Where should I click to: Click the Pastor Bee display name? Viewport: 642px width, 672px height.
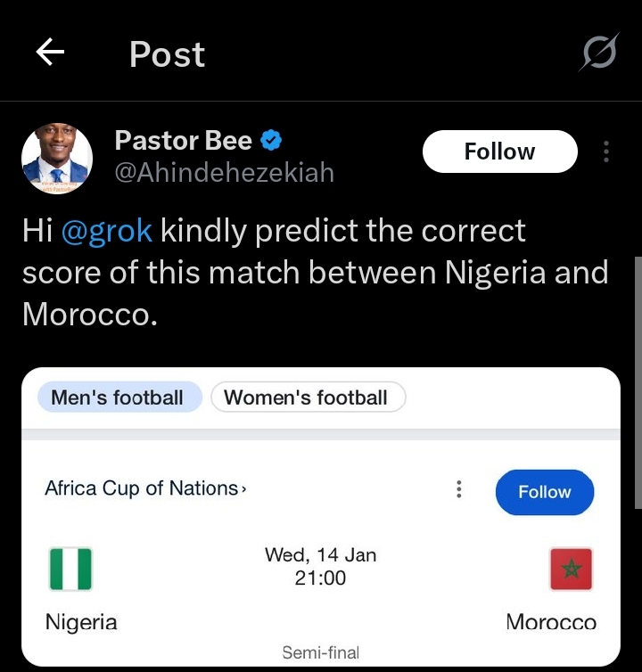coord(184,140)
